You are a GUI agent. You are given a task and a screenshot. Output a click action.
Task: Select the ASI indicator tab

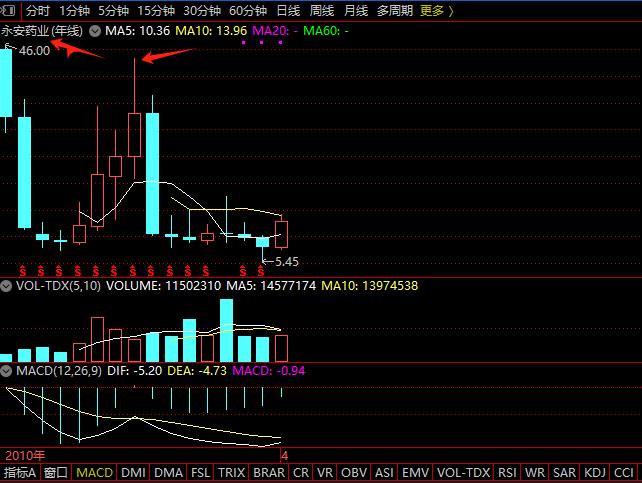tap(384, 473)
